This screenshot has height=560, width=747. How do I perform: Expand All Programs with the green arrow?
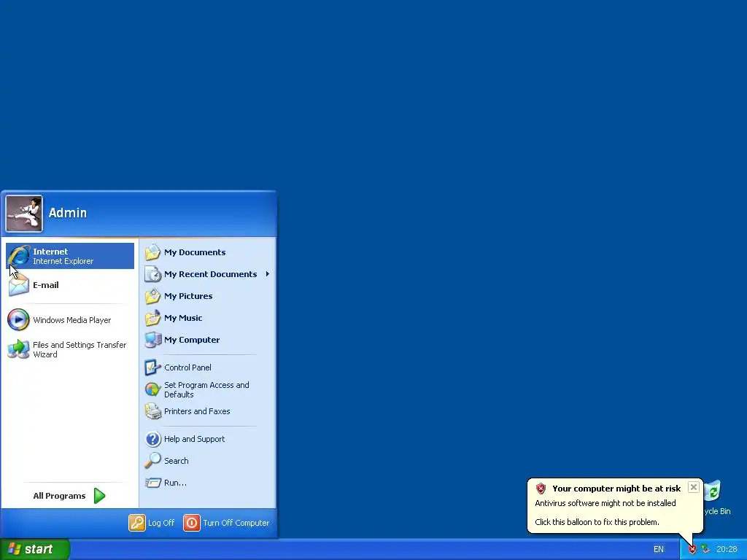[x=99, y=496]
